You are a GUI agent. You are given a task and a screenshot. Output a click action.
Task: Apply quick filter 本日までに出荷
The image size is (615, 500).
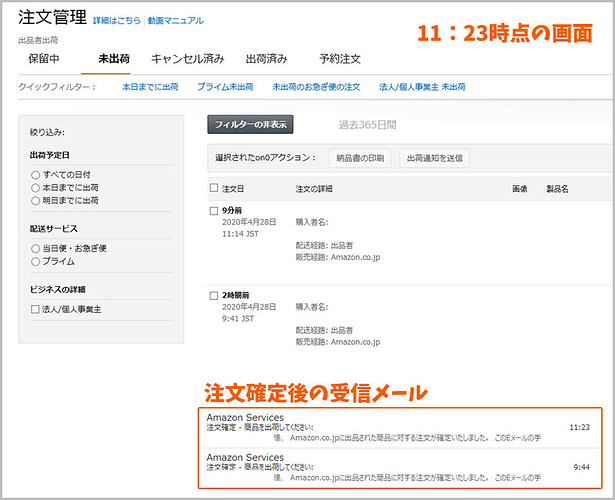150,87
